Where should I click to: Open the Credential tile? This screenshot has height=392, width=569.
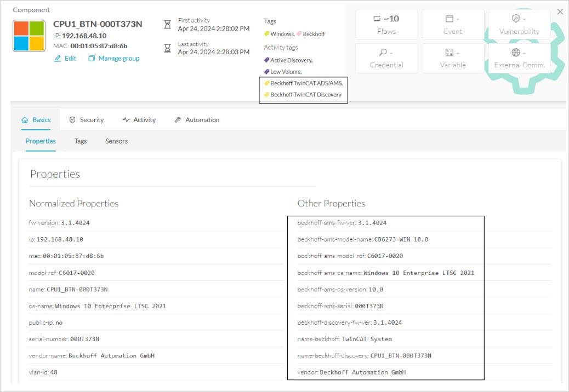386,59
